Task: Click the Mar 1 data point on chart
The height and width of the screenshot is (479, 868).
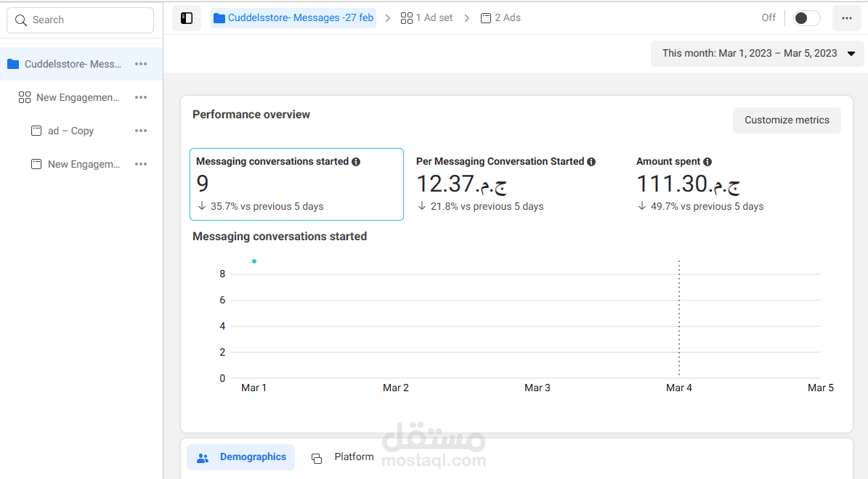Action: 254,261
